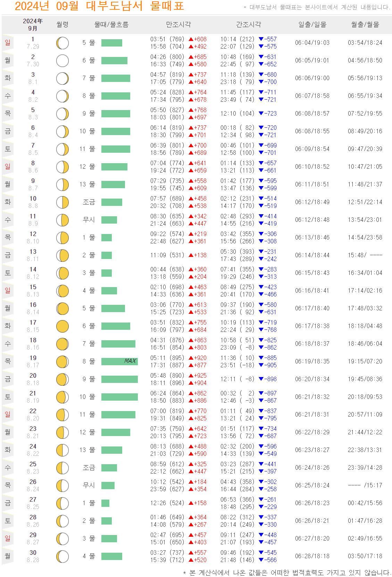This screenshot has height=577, width=392.
Task: Click the moon phase icon for September 28
Action: point(62,521)
